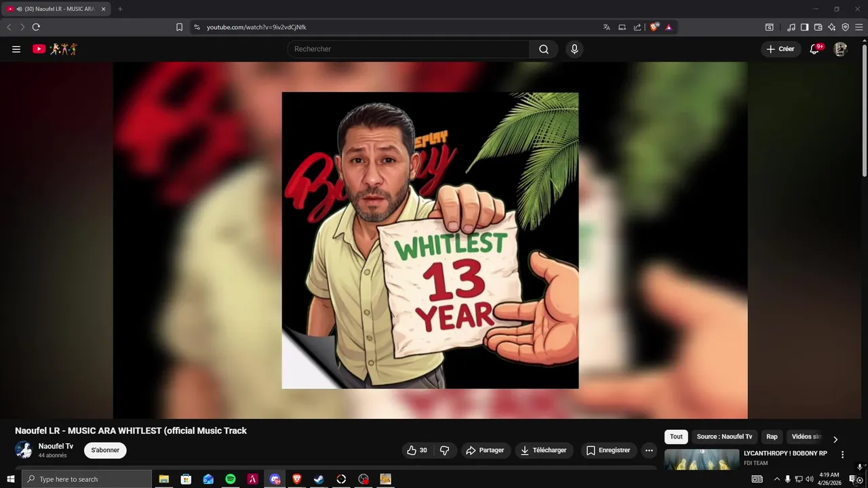This screenshot has width=868, height=488.
Task: Select the Tout filter chip
Action: 676,436
